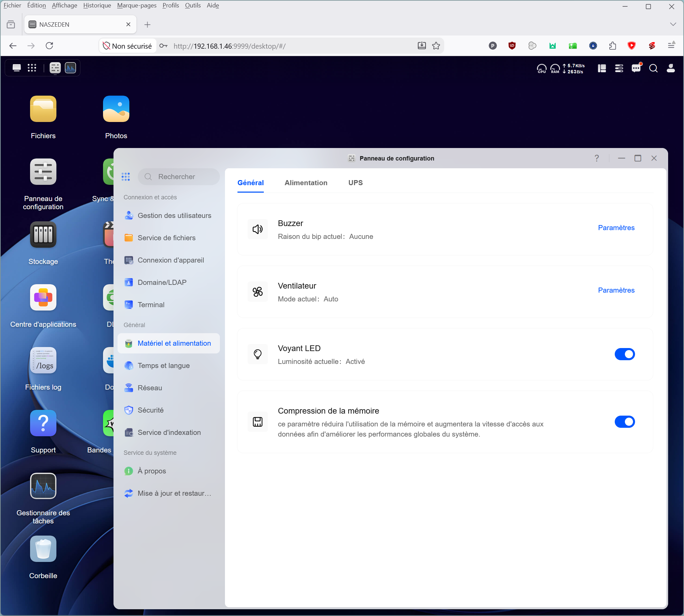Viewport: 684px width, 616px height.
Task: View the RAM usage gauge
Action: [x=555, y=68]
